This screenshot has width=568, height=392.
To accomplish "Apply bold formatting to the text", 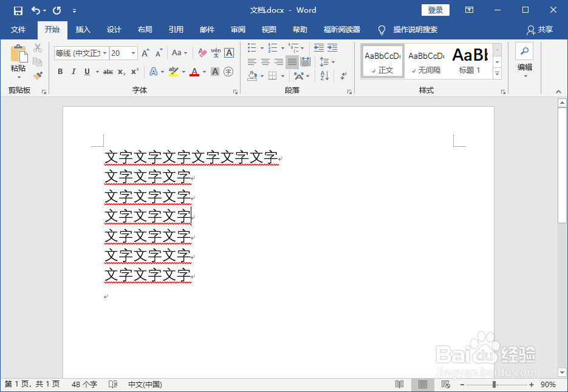I will coord(60,71).
